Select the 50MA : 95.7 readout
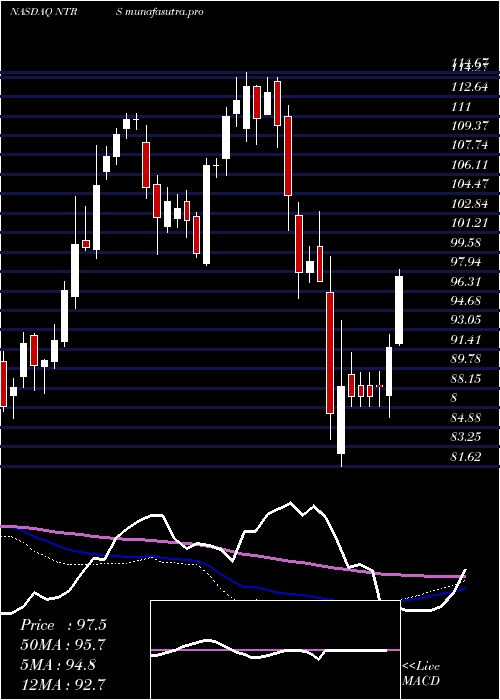 (63, 645)
